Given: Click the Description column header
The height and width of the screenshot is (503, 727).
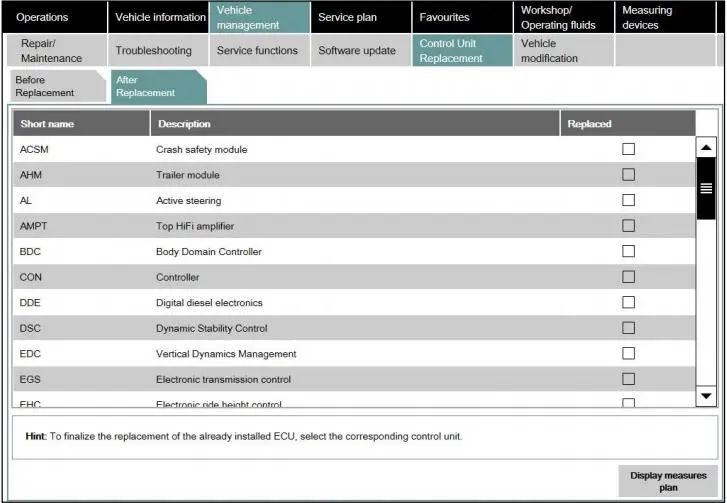Looking at the screenshot, I should (x=355, y=124).
